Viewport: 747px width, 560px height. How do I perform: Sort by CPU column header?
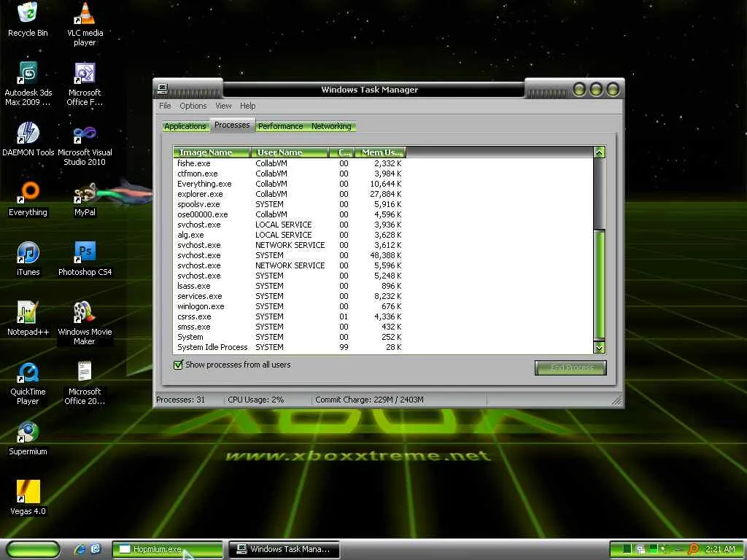point(342,152)
